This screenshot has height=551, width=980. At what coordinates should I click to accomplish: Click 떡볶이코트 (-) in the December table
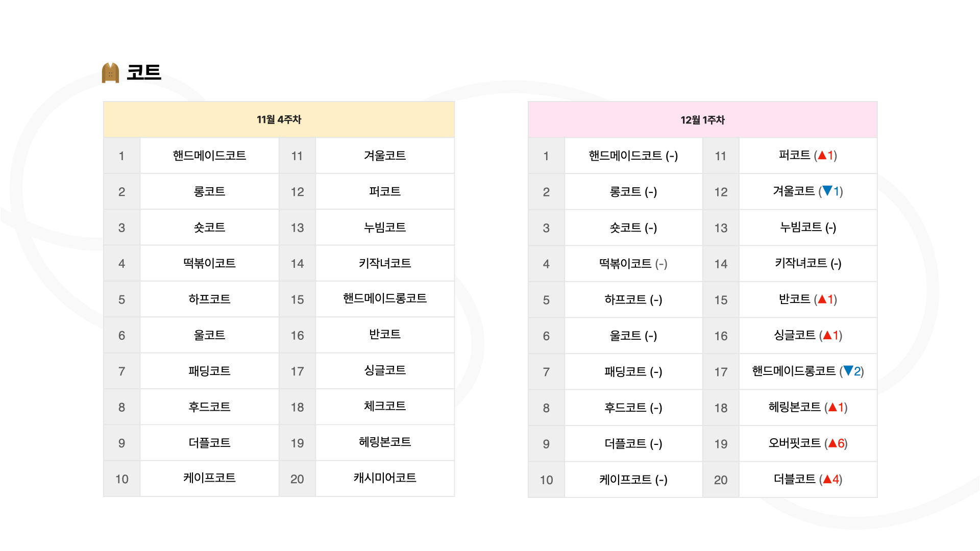point(633,264)
